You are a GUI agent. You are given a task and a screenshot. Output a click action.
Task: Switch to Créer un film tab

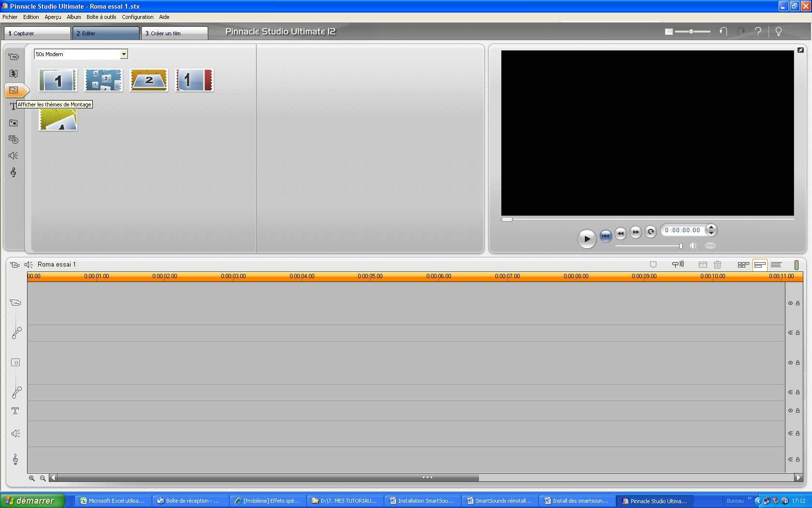click(x=175, y=33)
